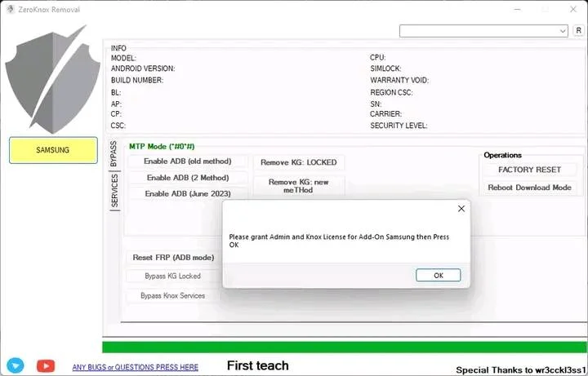This screenshot has height=376, width=588.
Task: Click the ZeroKnox shield logo
Action: coord(52,79)
